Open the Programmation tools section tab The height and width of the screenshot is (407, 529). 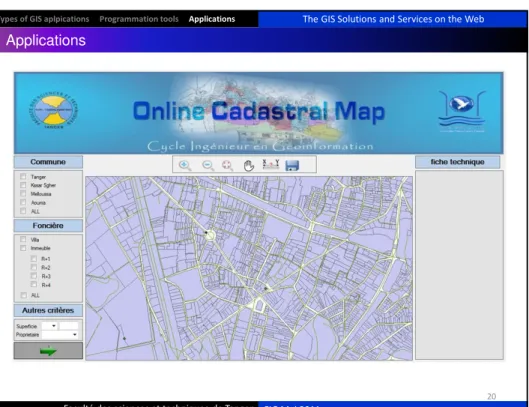click(139, 19)
